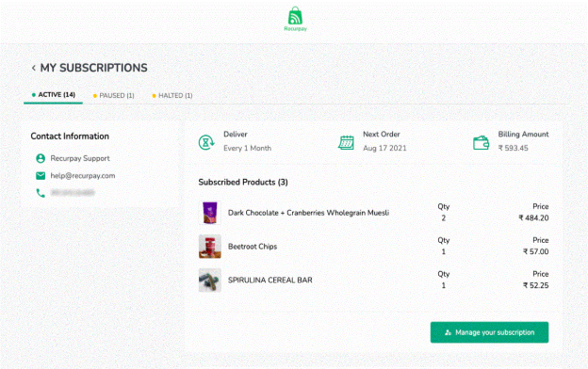
Task: Click the Manage your subscription button
Action: pos(489,332)
